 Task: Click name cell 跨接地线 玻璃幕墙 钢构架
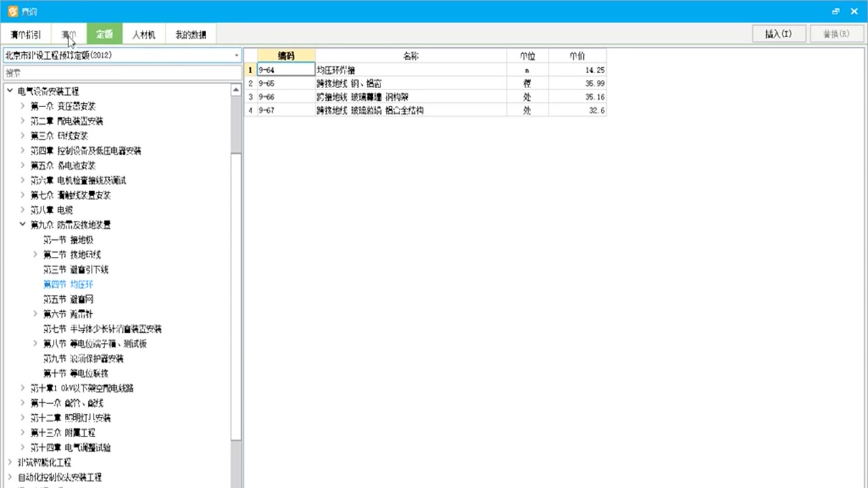(x=411, y=97)
